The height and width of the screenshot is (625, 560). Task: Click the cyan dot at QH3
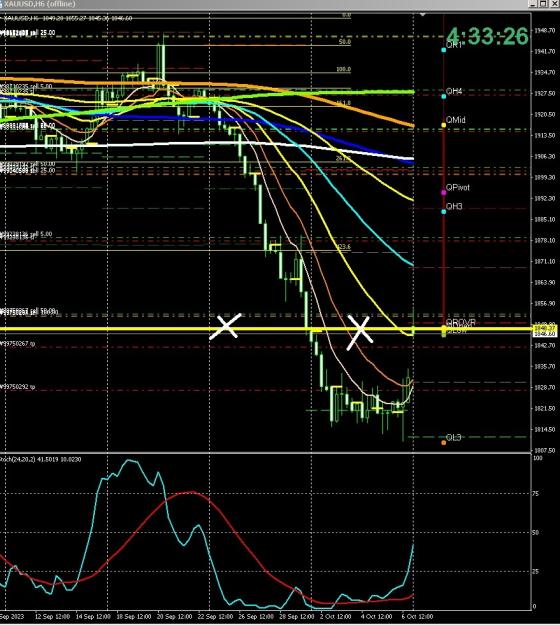click(x=444, y=212)
